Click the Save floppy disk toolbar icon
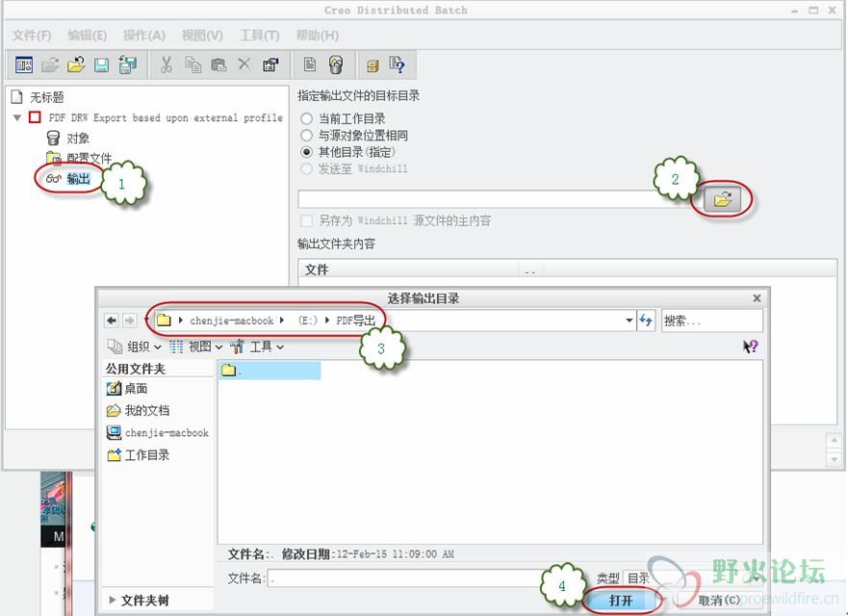The width and height of the screenshot is (848, 616). pos(102,64)
